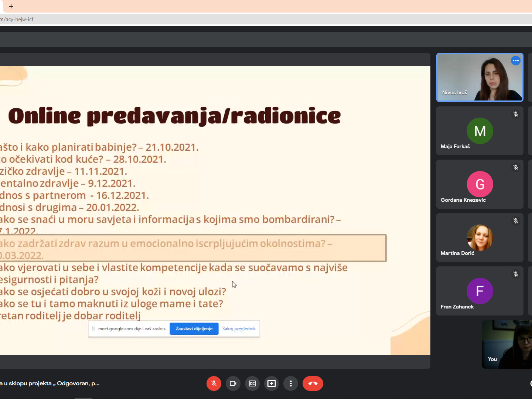Screen dimensions: 532x399
Task: Turn on captions with the CC button
Action: [252, 383]
